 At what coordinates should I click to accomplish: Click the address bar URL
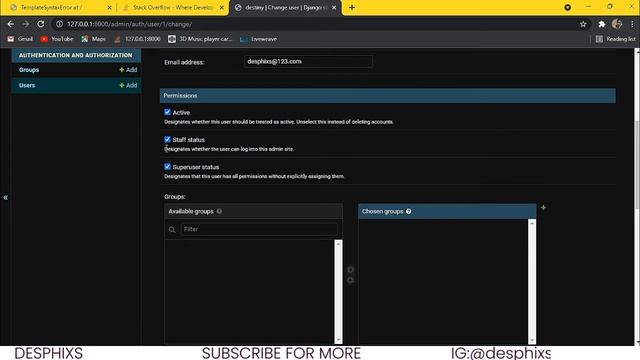(x=129, y=24)
